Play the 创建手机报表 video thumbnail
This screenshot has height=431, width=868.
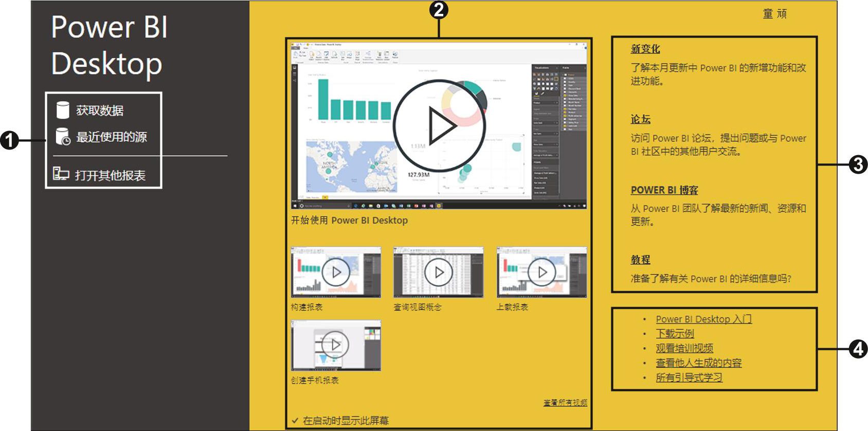click(336, 345)
